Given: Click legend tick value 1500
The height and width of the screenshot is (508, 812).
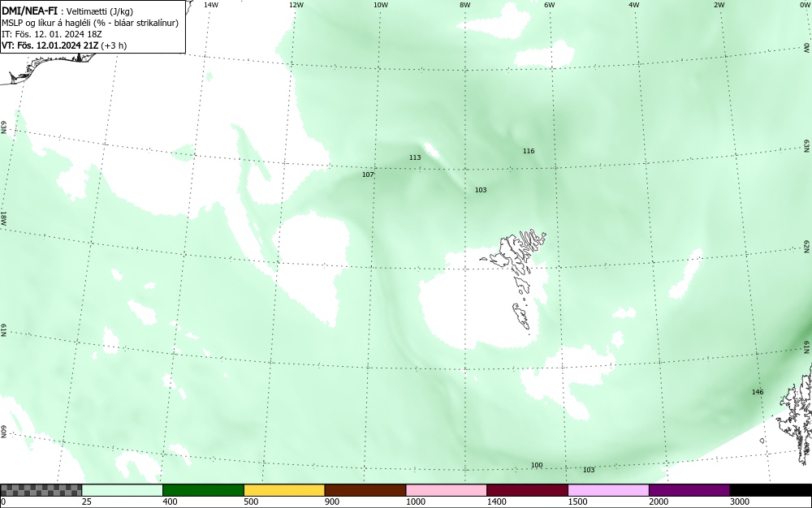Looking at the screenshot, I should (577, 502).
